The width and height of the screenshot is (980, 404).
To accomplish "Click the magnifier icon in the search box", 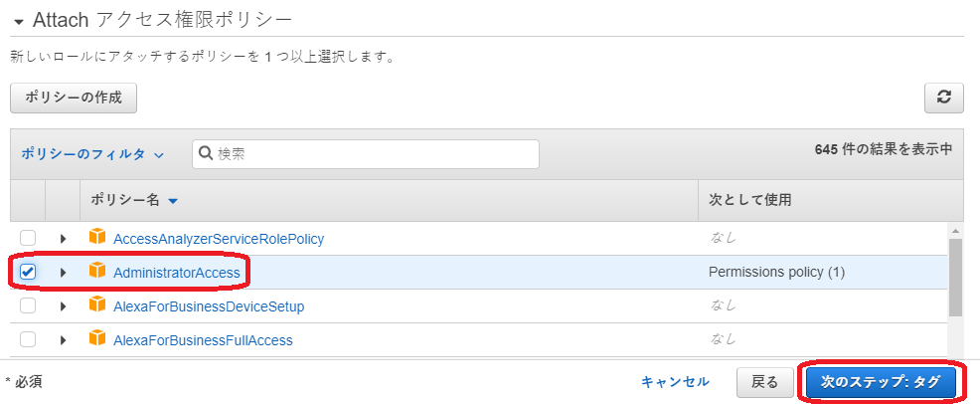I will pos(207,153).
